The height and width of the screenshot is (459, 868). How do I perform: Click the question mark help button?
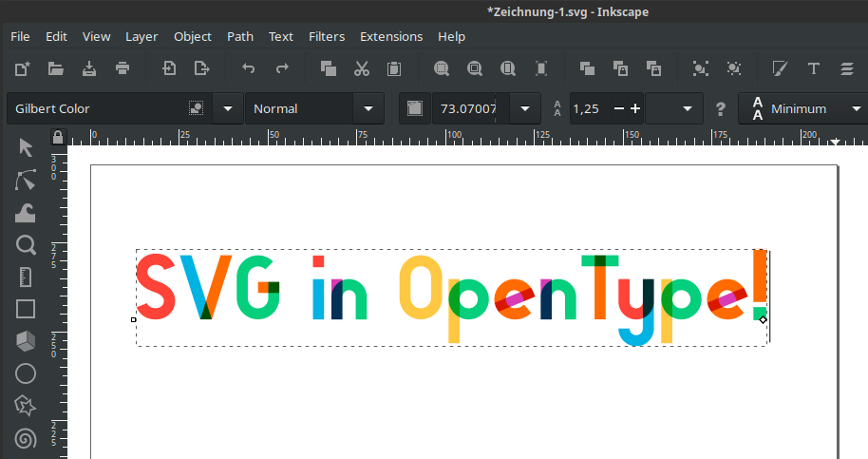720,108
